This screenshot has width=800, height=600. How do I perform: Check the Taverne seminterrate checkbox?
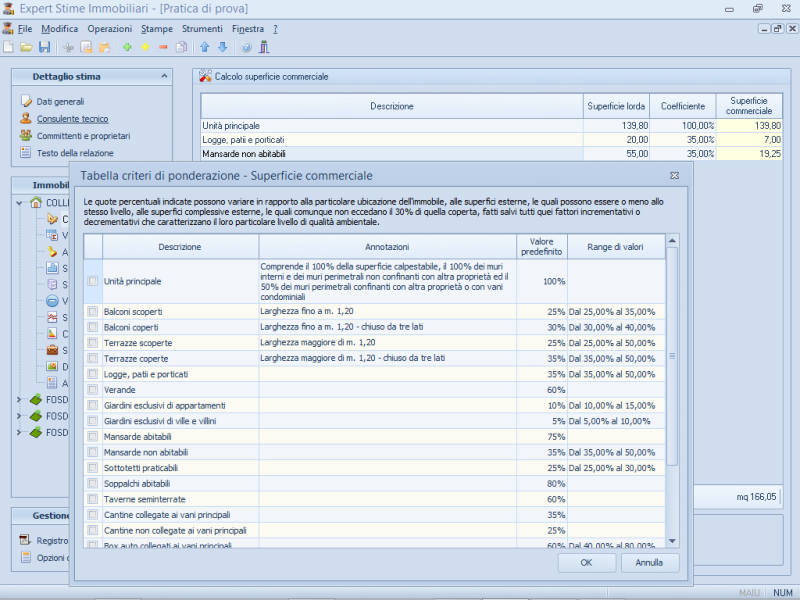pos(92,499)
